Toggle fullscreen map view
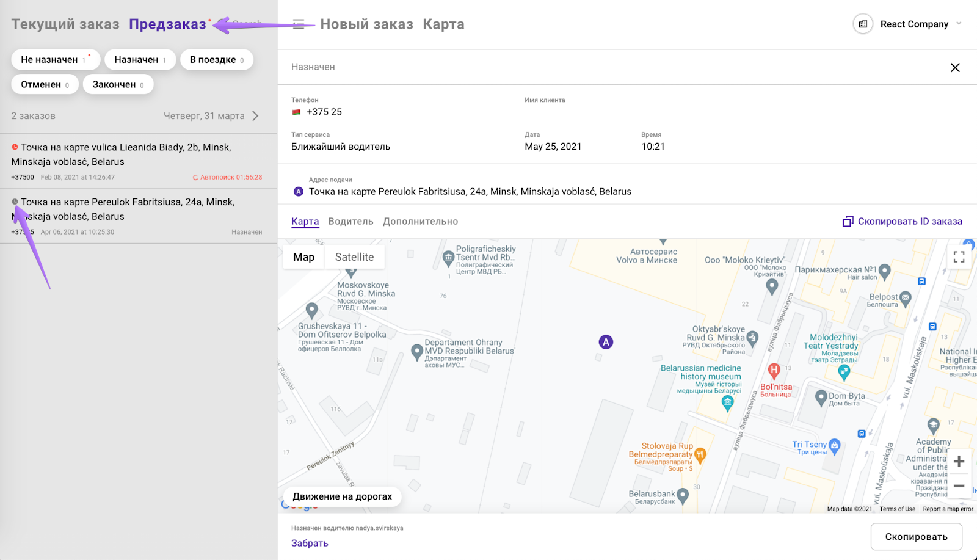 click(x=959, y=257)
